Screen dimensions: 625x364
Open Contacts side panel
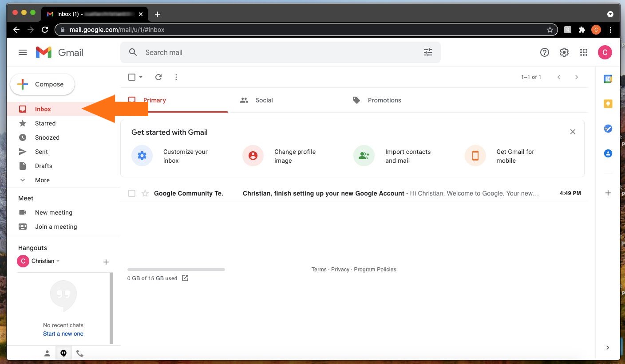tap(608, 153)
